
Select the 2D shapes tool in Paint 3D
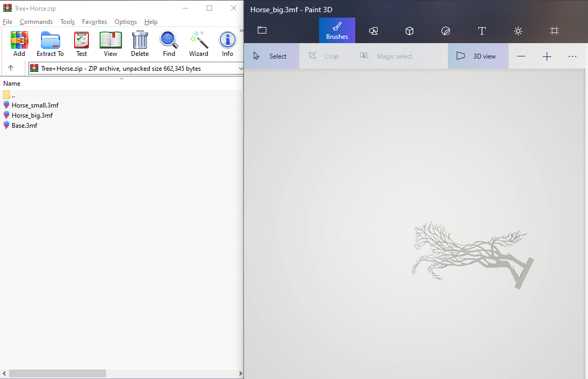coord(373,31)
